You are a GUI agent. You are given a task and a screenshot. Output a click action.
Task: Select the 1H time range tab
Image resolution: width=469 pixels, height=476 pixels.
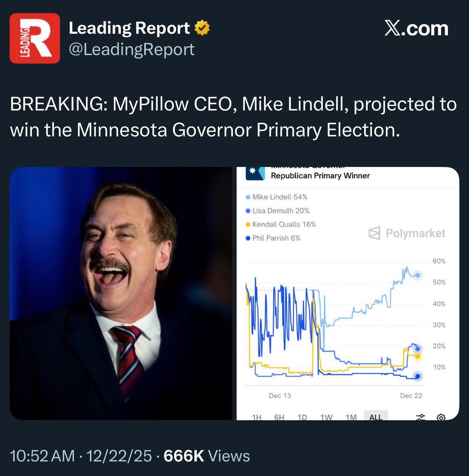click(x=257, y=417)
